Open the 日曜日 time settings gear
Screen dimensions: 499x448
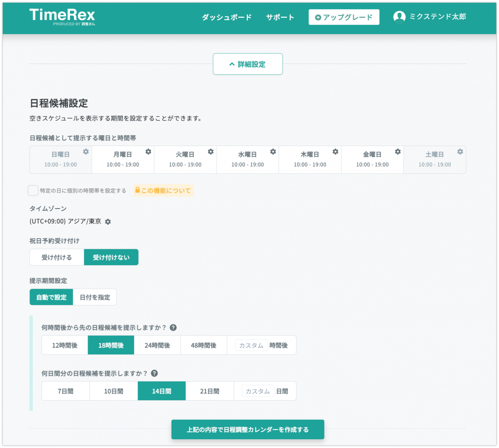[86, 152]
